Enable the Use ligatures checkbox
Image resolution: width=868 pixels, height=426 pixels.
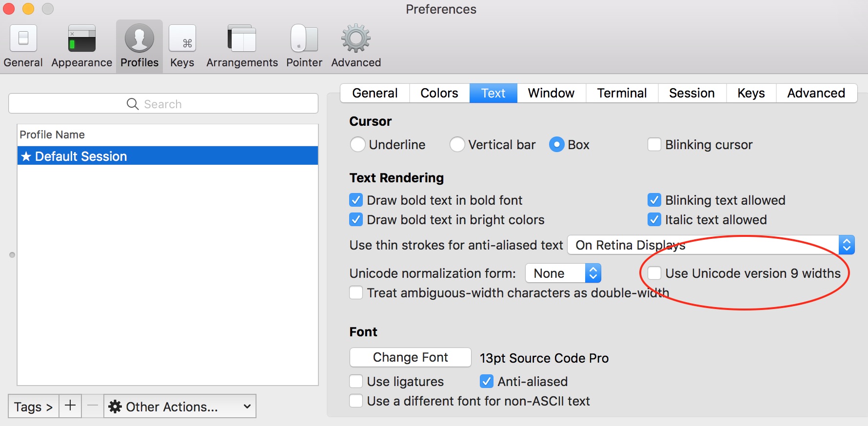tap(356, 381)
